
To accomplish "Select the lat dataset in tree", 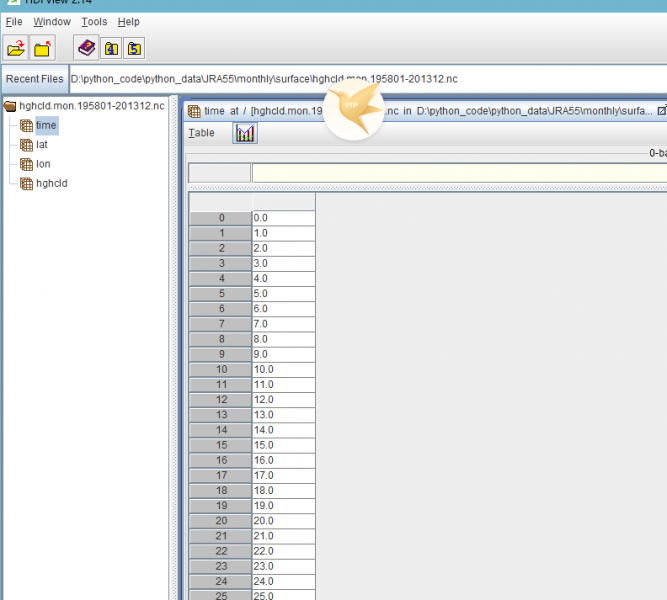I will coord(42,145).
